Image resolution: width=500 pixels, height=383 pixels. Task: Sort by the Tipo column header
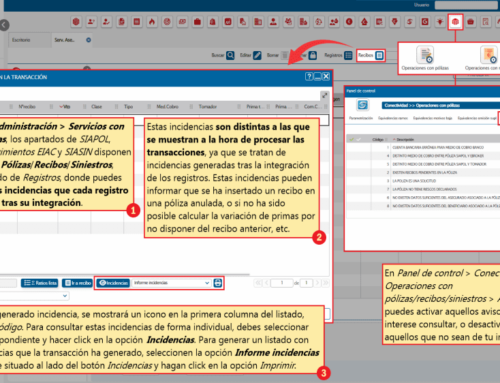tap(129, 107)
